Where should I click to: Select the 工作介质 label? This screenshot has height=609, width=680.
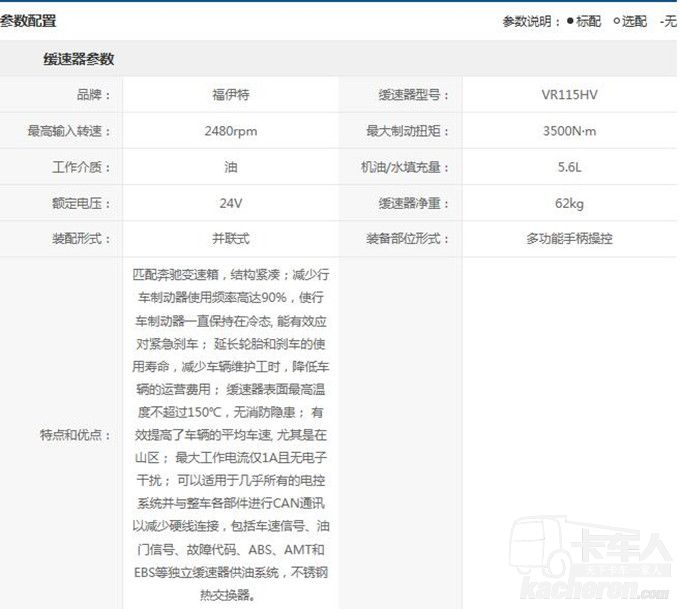coord(82,167)
